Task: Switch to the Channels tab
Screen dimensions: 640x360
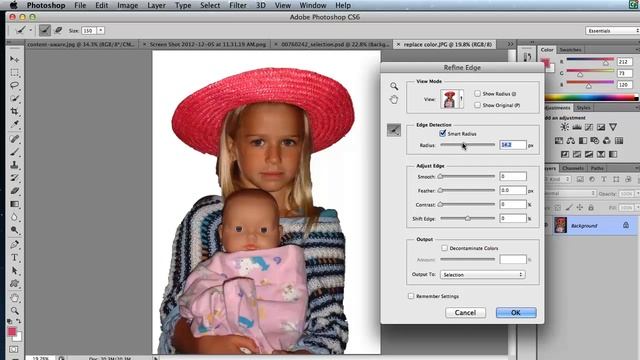Action: (x=573, y=168)
